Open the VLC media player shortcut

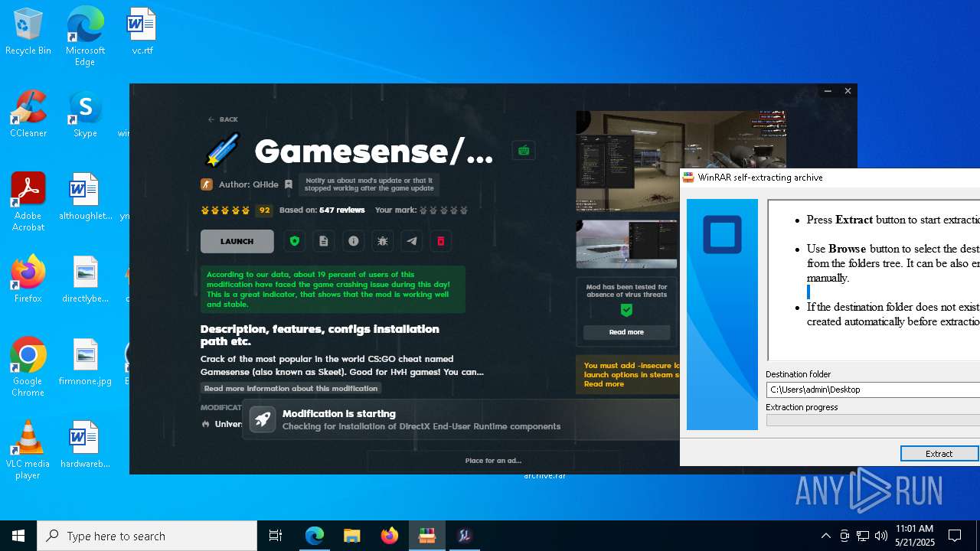(28, 450)
